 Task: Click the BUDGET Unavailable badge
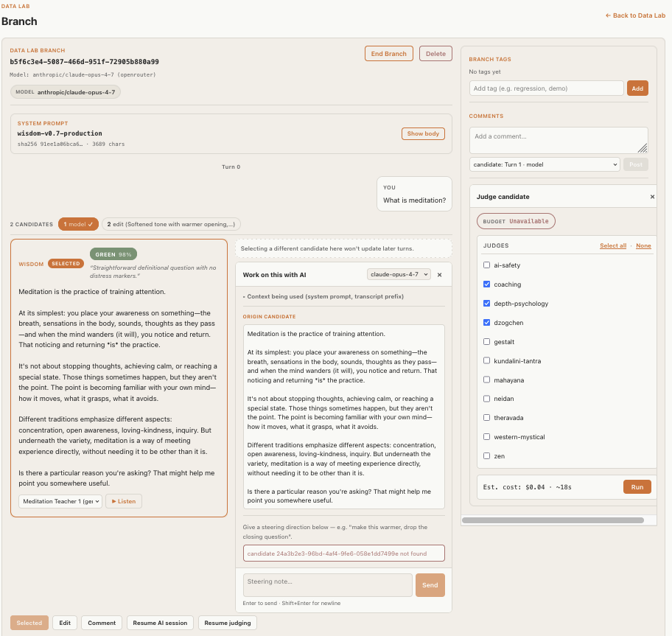516,221
